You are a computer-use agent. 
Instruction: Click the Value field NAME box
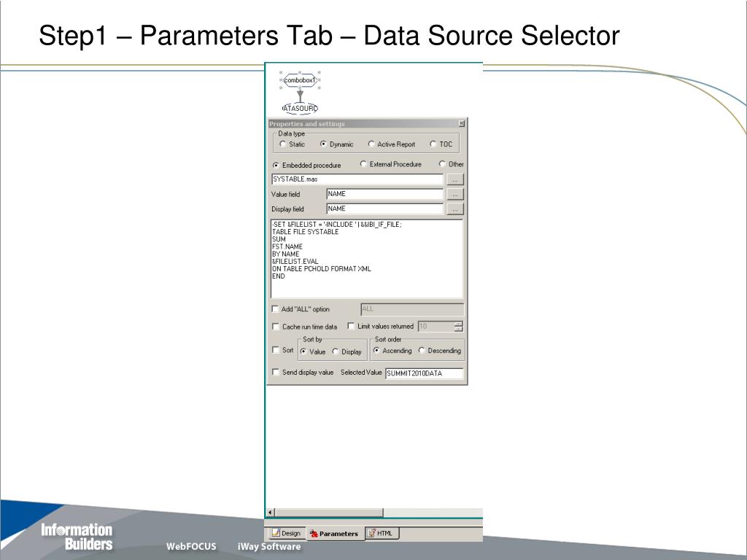coord(385,194)
